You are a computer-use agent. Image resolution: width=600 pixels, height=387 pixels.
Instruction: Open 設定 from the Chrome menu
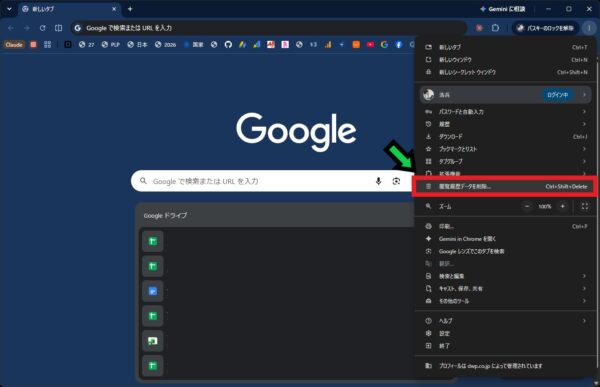click(x=506, y=333)
